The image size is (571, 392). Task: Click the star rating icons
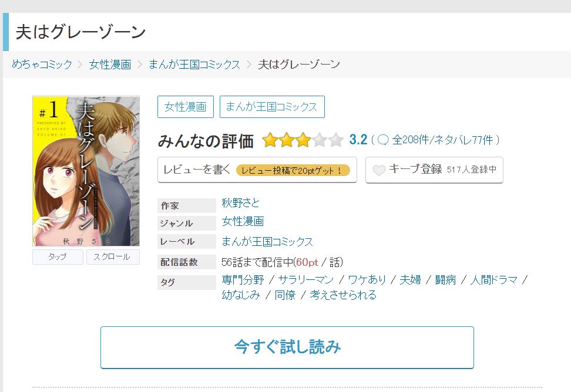pos(303,140)
